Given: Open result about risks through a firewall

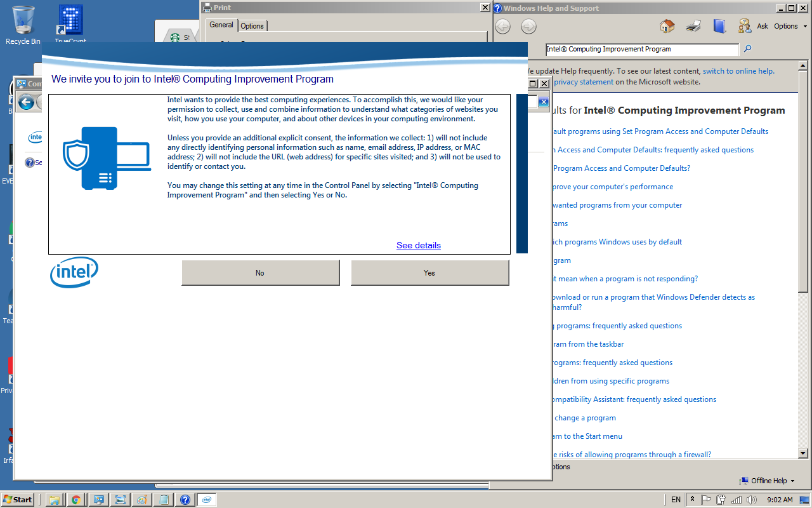Looking at the screenshot, I should [631, 455].
